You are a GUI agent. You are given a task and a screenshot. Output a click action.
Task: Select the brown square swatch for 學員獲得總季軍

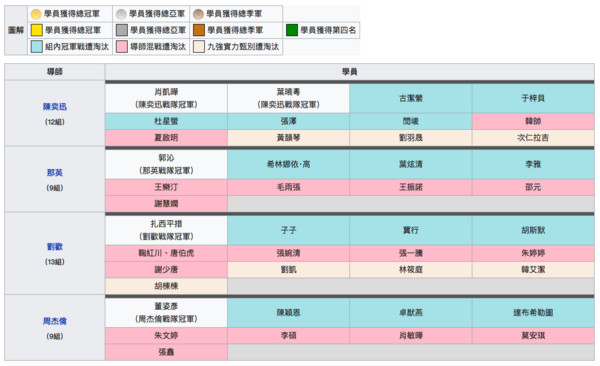click(x=199, y=30)
